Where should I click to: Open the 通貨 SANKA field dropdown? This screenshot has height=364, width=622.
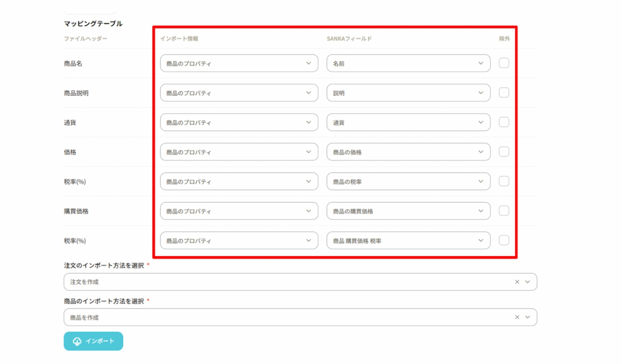(408, 122)
